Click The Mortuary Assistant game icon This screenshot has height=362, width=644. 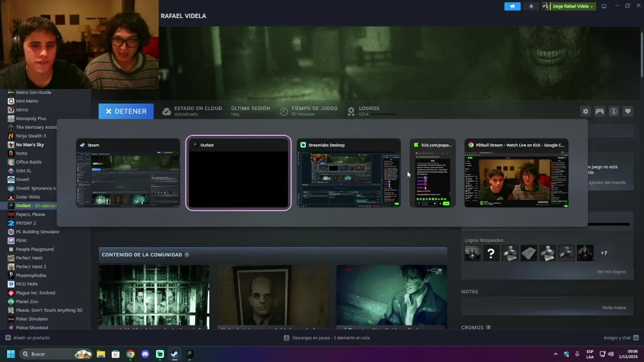[11, 127]
